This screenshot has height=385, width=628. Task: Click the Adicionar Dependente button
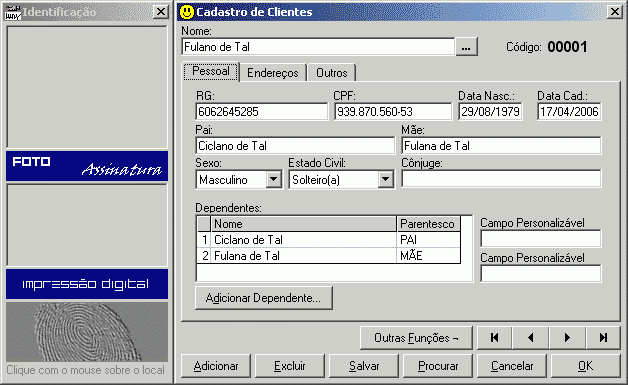pos(264,298)
